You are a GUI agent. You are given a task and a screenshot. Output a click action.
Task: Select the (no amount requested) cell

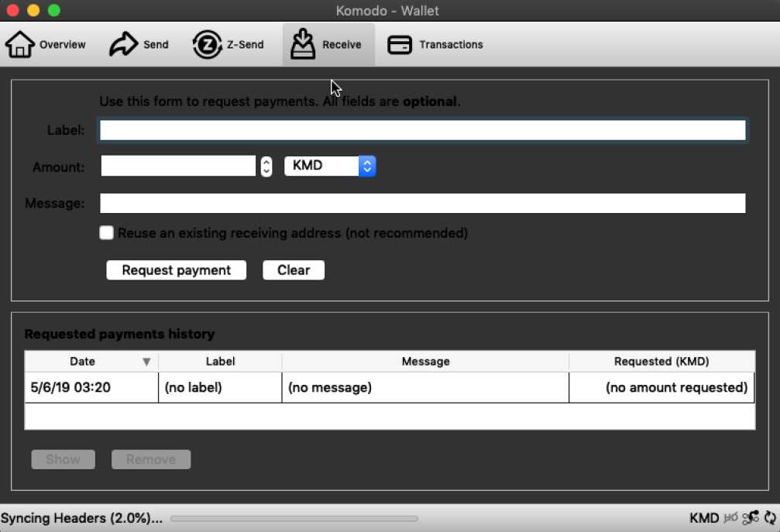(x=661, y=387)
